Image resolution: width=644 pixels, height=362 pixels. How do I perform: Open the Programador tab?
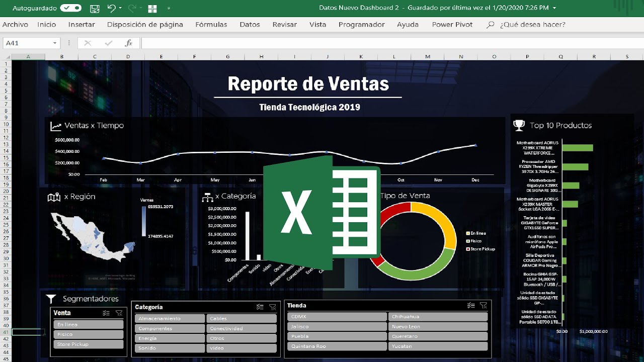click(362, 24)
